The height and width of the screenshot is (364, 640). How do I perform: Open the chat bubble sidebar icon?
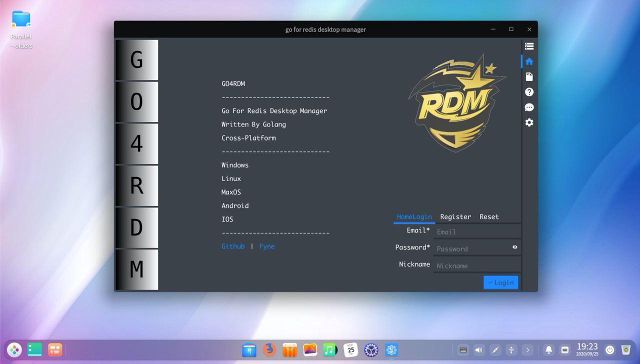[529, 107]
